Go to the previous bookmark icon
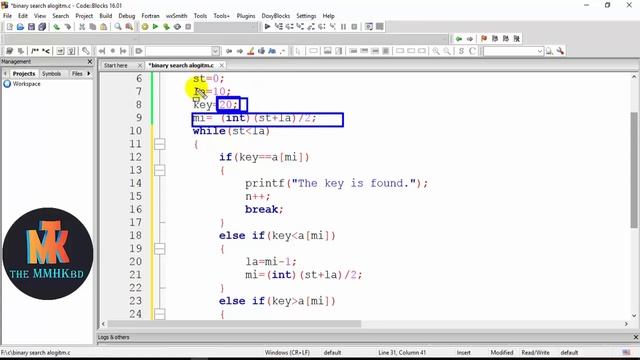This screenshot has width=640, height=360. [x=495, y=39]
